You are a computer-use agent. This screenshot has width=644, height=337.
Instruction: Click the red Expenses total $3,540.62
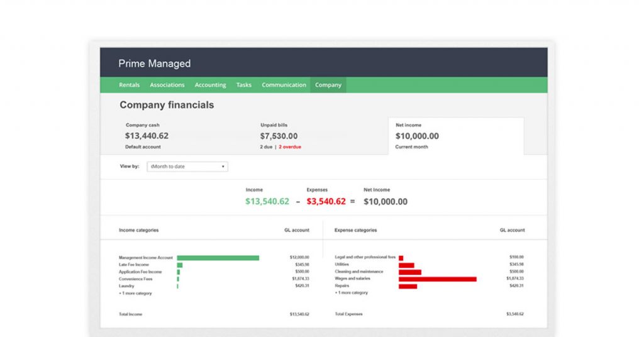point(326,202)
